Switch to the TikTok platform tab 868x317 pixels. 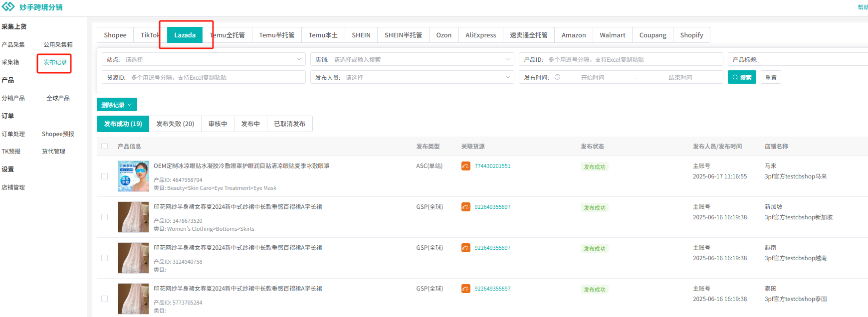pyautogui.click(x=150, y=35)
